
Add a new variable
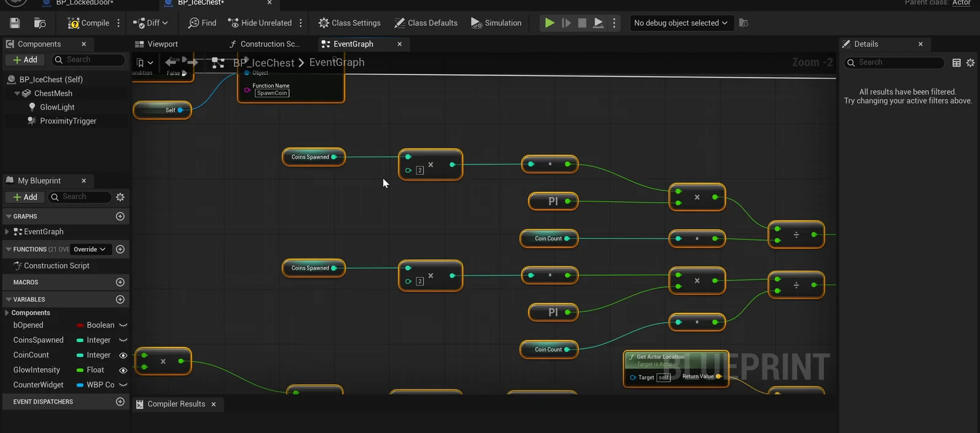tap(120, 299)
